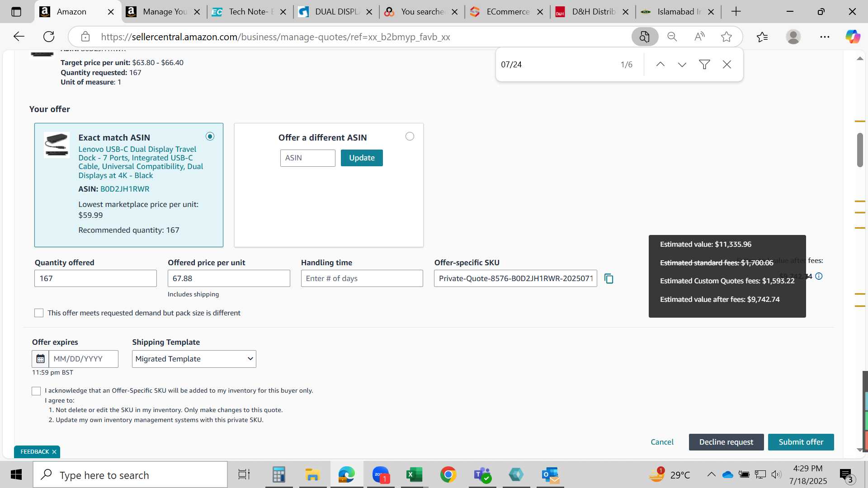The image size is (868, 488).
Task: Click the browser address bar URL
Action: (276, 37)
